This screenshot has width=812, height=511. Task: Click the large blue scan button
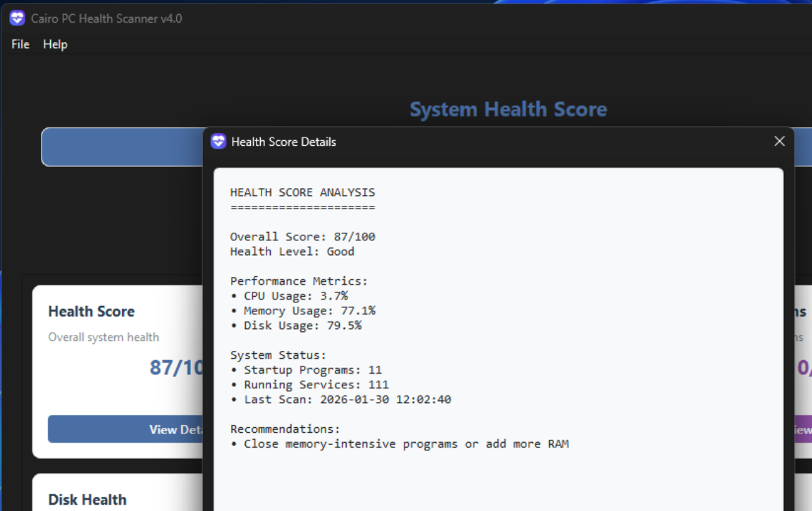pyautogui.click(x=120, y=147)
